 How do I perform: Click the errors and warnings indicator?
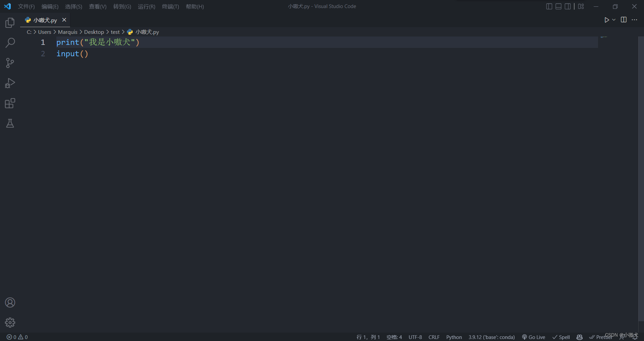point(17,337)
